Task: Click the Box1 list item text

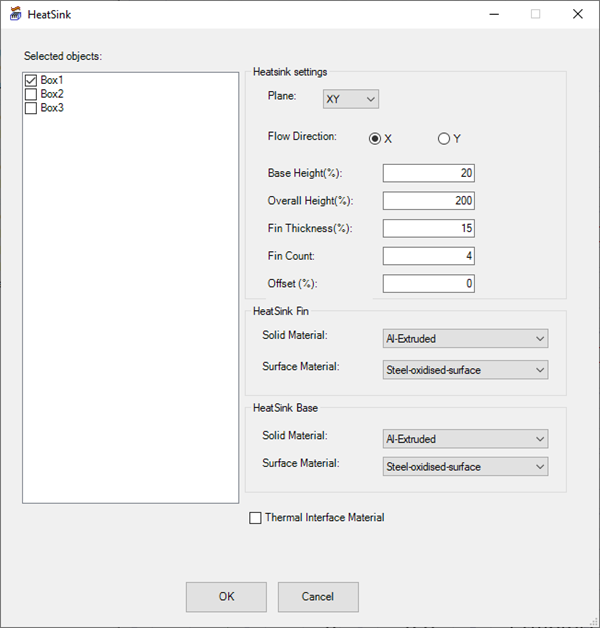Action: click(x=52, y=80)
